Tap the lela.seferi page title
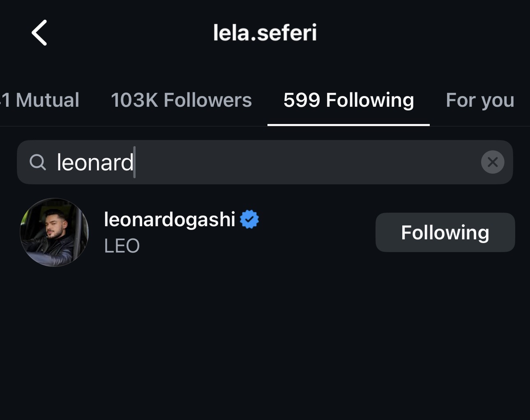The height and width of the screenshot is (420, 530). (x=265, y=32)
